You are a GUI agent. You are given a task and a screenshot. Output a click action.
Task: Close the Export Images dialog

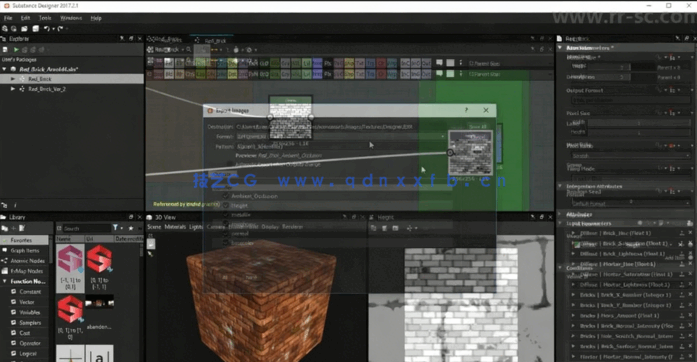pyautogui.click(x=486, y=110)
